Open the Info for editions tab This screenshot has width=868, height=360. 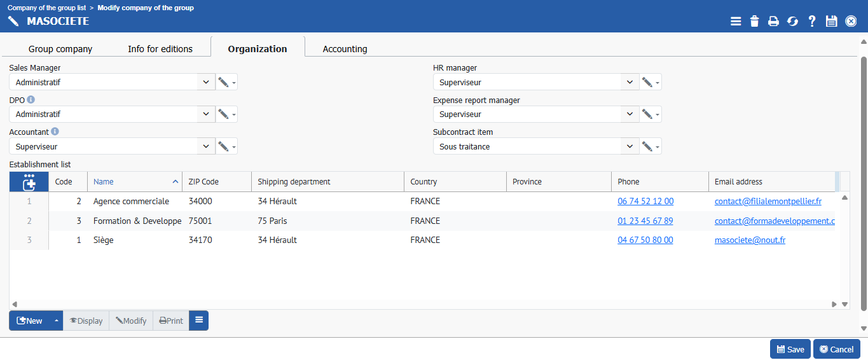[x=160, y=49]
